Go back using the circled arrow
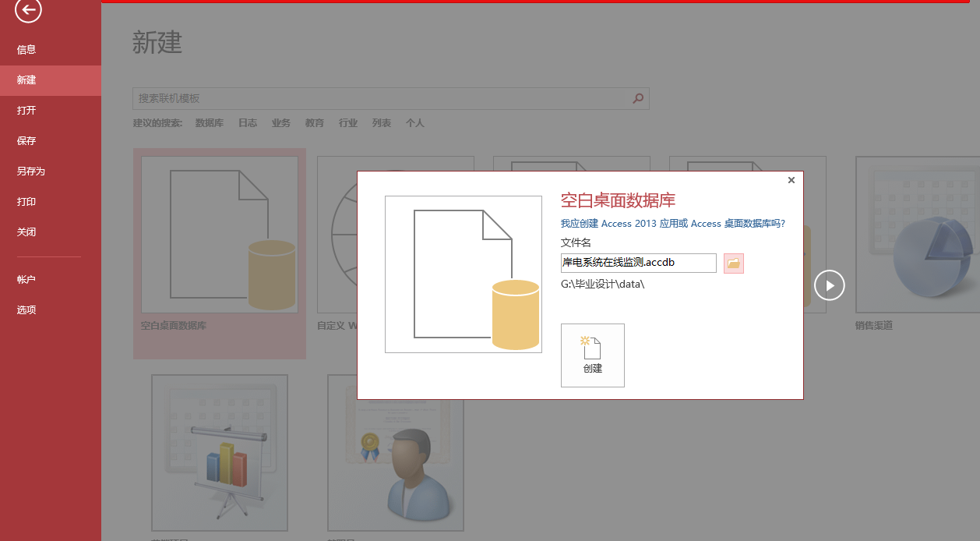This screenshot has width=980, height=541. pos(29,10)
